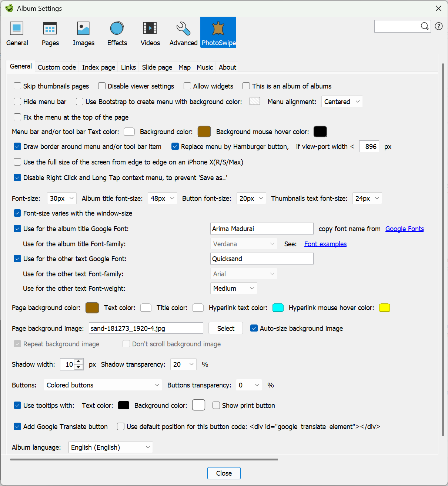Image resolution: width=448 pixels, height=486 pixels.
Task: Open the General settings icon in toolbar
Action: pyautogui.click(x=17, y=33)
